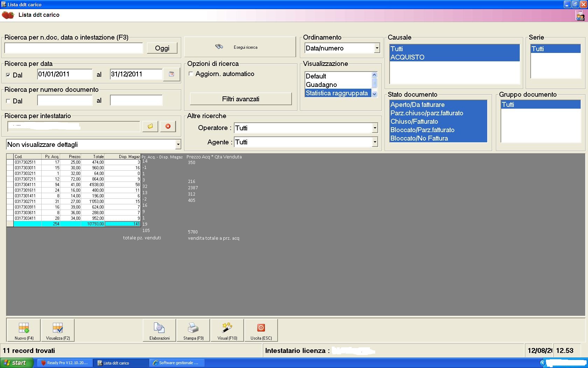Viewport: 588px width, 368px height.
Task: Open the Elaborazioni tool
Action: click(x=159, y=330)
